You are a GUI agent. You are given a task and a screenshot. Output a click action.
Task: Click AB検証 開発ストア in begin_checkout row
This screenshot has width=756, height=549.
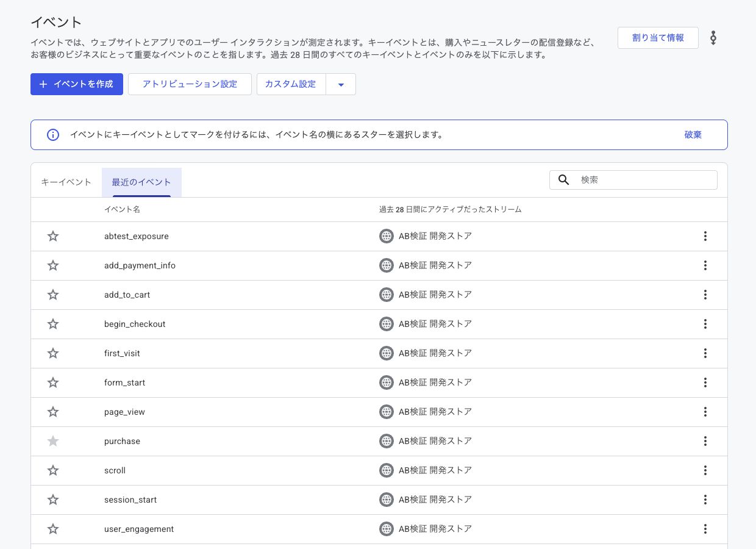click(435, 324)
